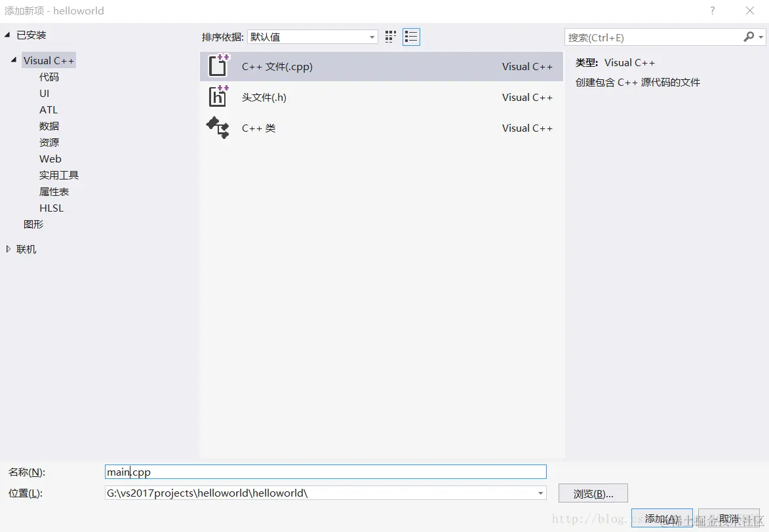Click the 取消 cancel button
This screenshot has width=769, height=532.
coord(728,517)
